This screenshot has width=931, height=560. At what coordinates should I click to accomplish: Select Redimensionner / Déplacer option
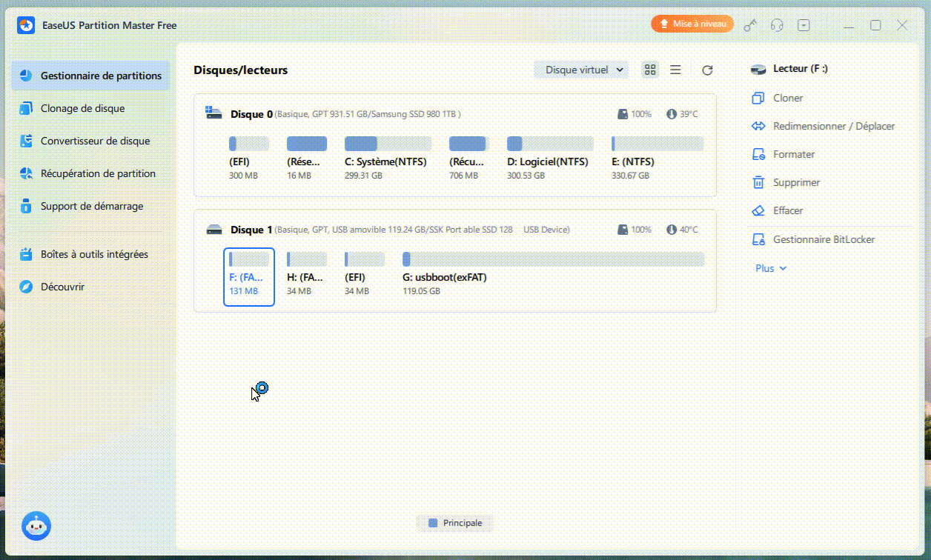pyautogui.click(x=833, y=126)
